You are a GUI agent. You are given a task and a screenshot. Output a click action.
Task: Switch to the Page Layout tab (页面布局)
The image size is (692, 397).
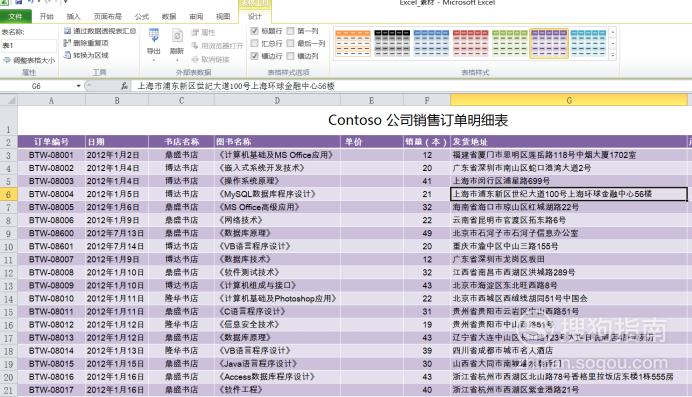[107, 17]
